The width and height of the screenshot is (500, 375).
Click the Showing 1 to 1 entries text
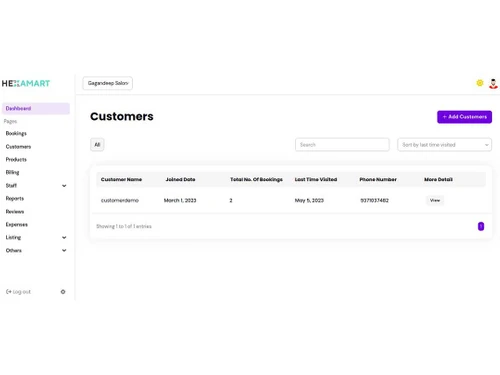tap(124, 226)
